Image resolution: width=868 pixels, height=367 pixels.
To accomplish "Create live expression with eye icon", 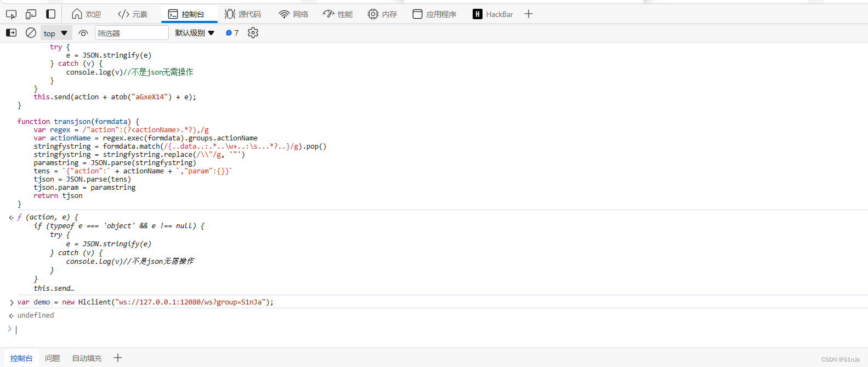I will tap(83, 33).
